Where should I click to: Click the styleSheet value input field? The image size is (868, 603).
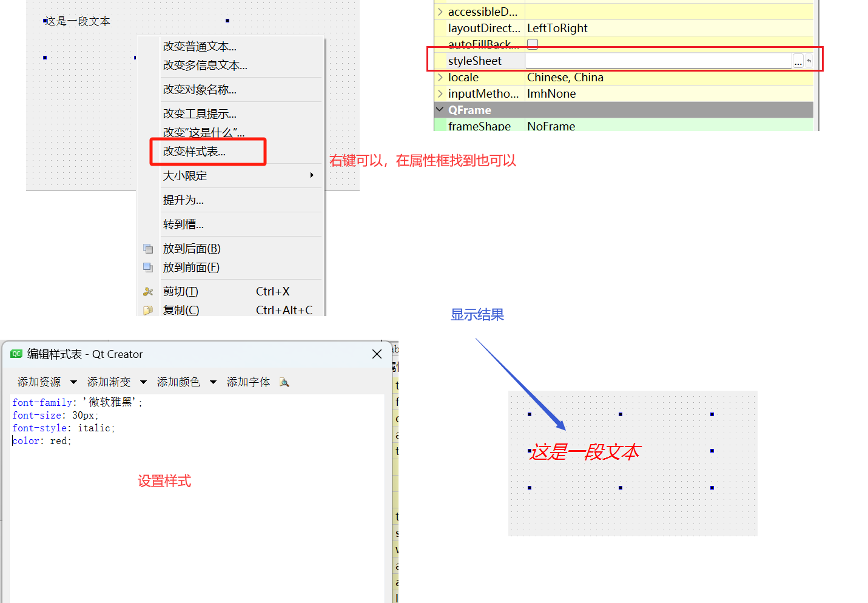coord(659,61)
